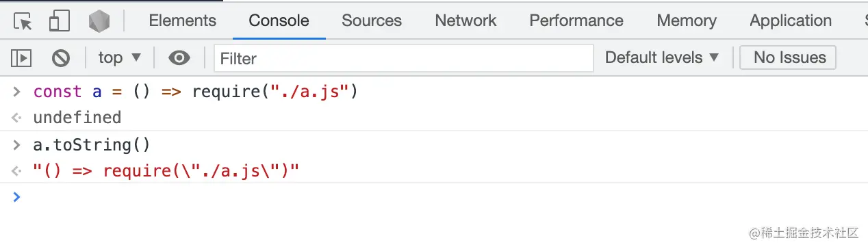Toggle the device toolbar icon

click(x=60, y=21)
